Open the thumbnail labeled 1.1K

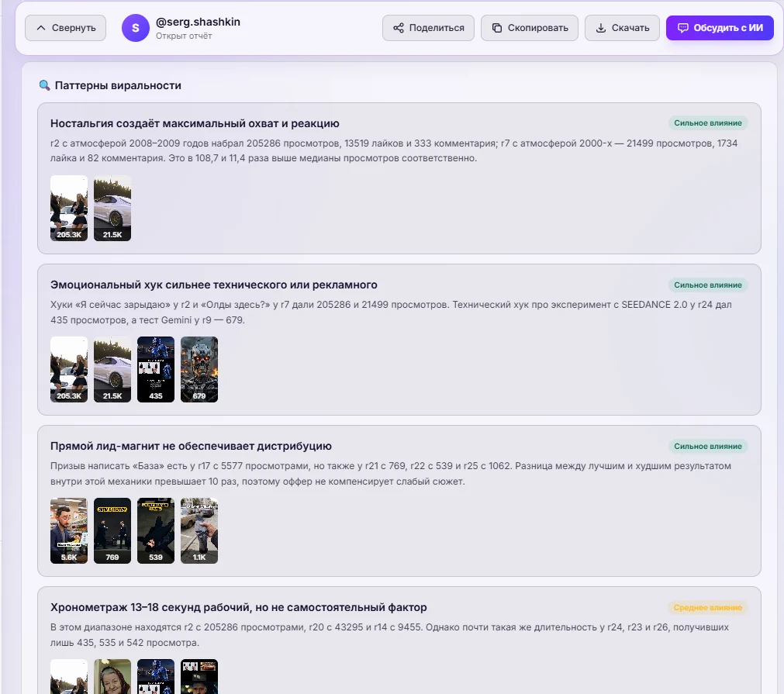click(x=199, y=530)
